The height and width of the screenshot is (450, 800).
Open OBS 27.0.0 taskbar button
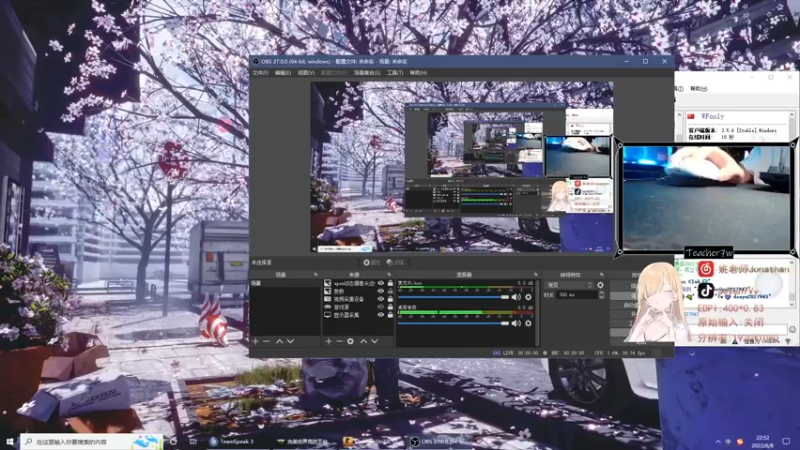click(440, 441)
